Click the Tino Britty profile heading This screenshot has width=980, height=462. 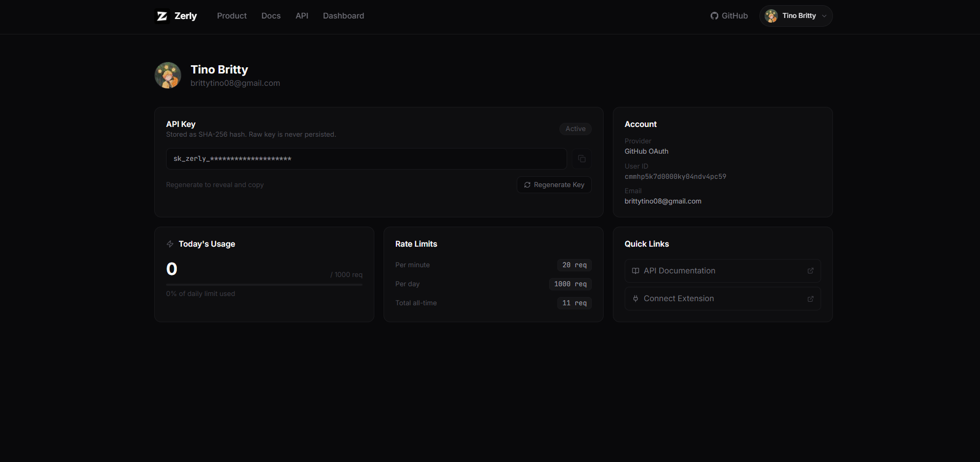tap(219, 69)
